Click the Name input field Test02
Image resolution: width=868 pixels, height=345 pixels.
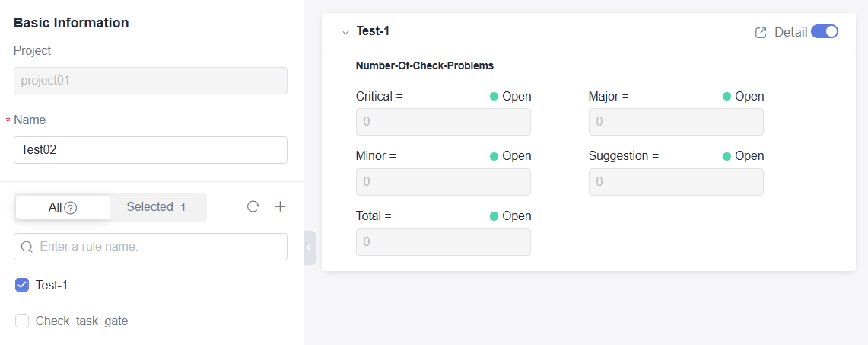pos(151,150)
